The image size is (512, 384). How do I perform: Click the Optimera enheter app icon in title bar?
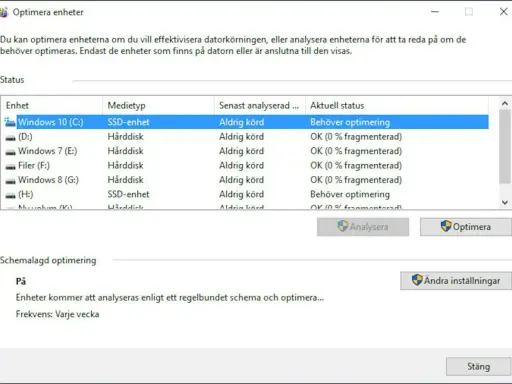[3, 12]
